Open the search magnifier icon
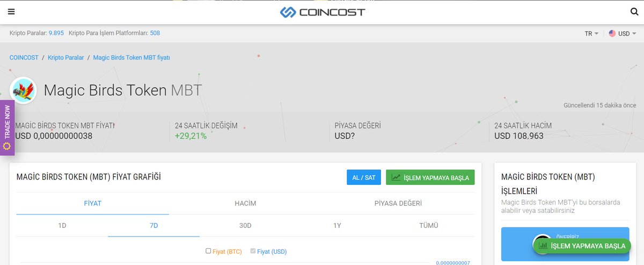644x265 pixels. click(634, 12)
